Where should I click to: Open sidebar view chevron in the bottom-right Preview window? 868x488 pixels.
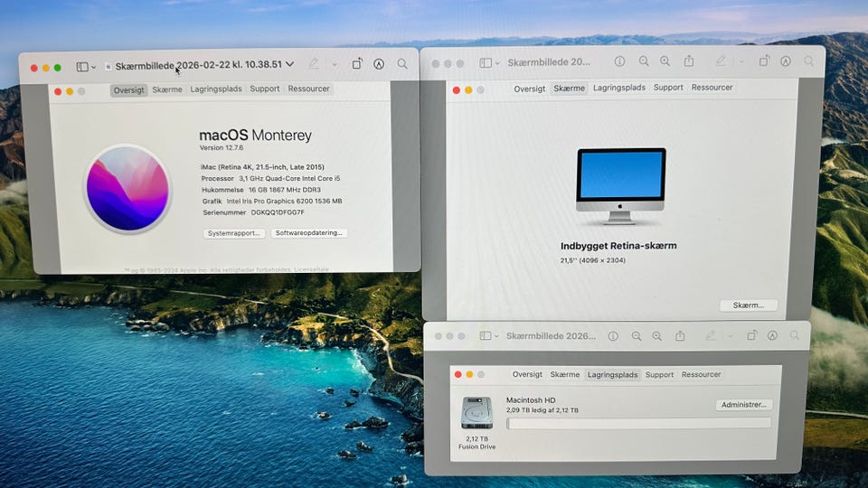click(x=496, y=336)
